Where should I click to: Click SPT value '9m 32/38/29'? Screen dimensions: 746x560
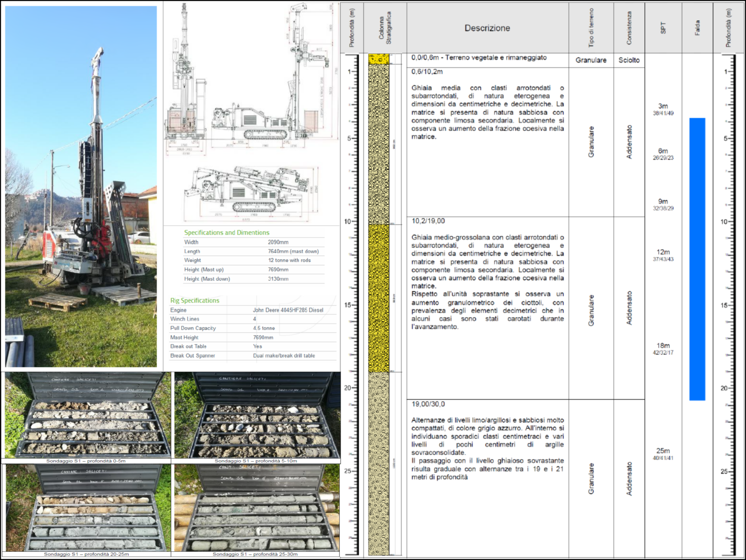click(x=663, y=204)
